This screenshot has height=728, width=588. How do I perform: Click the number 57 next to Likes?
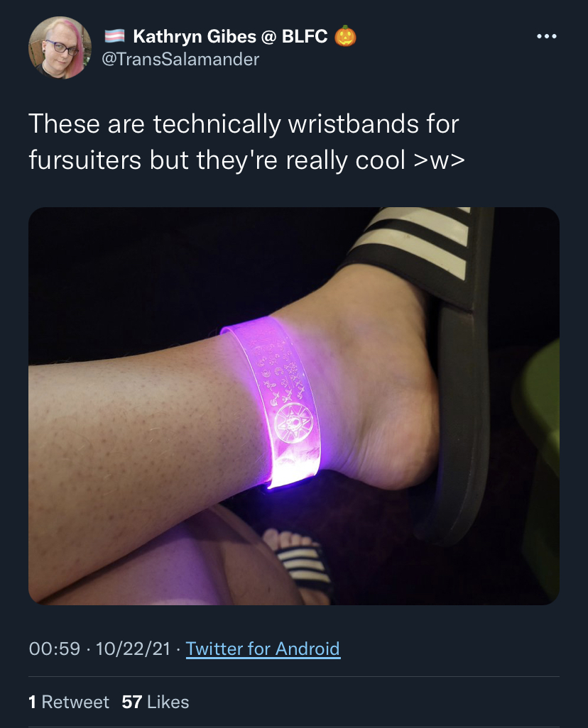pos(132,702)
